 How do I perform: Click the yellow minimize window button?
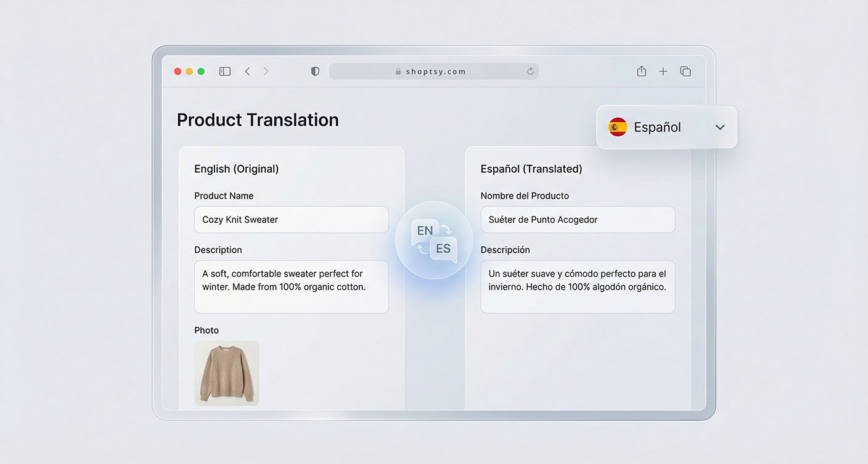(189, 72)
